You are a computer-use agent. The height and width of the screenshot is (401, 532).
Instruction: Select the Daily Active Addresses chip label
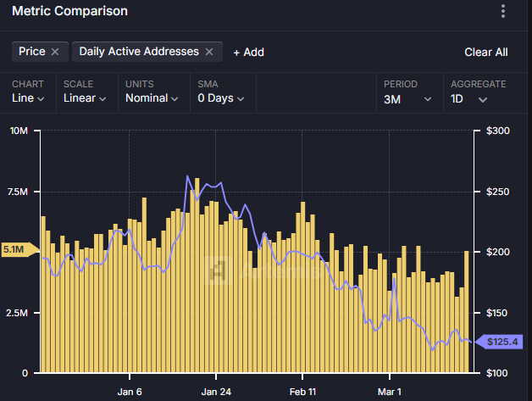139,52
